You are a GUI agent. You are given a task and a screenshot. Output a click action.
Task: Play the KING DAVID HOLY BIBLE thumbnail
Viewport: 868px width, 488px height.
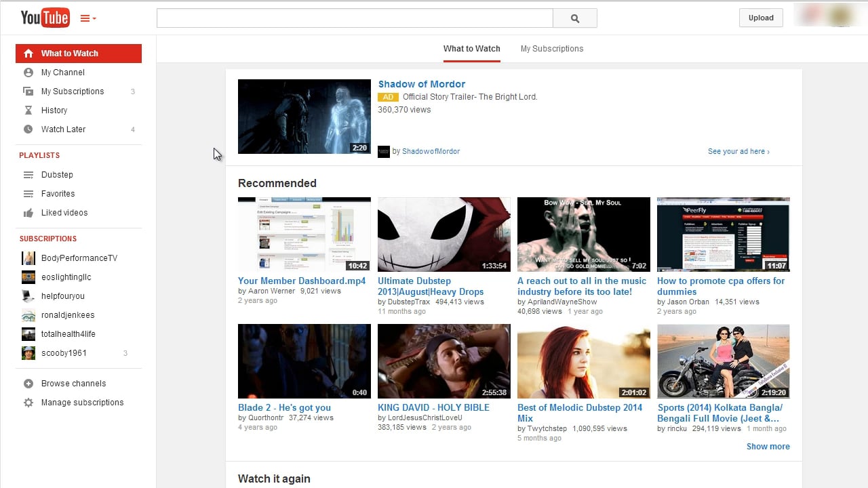coord(443,361)
